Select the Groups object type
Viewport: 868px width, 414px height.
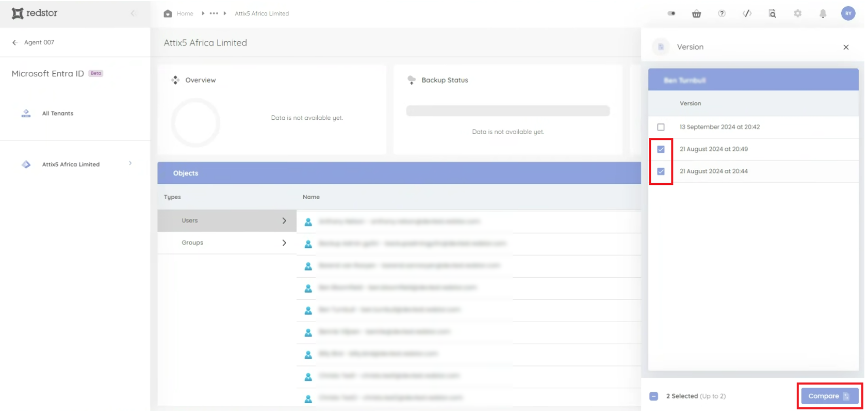click(x=227, y=243)
